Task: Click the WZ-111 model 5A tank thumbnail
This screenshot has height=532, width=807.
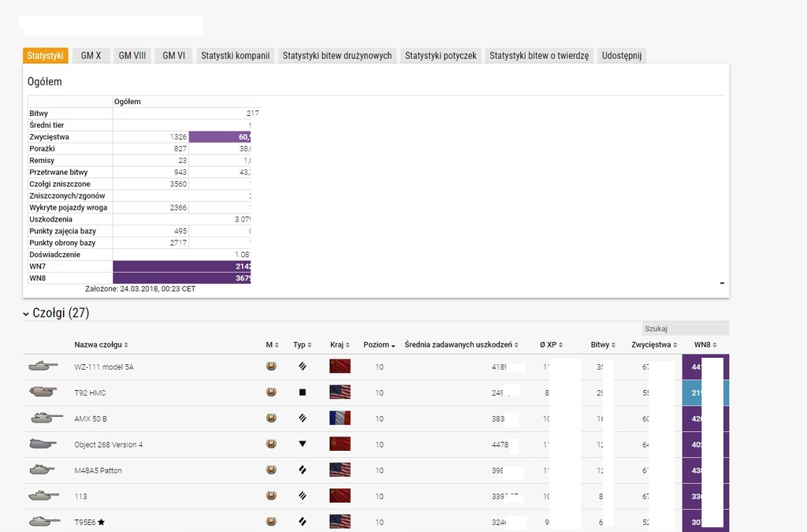Action: tap(43, 366)
